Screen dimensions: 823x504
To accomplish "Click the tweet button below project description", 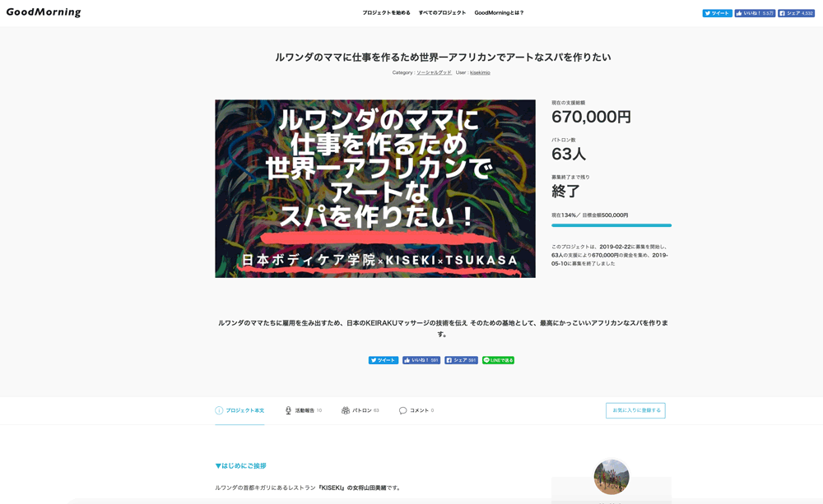I will pos(384,360).
